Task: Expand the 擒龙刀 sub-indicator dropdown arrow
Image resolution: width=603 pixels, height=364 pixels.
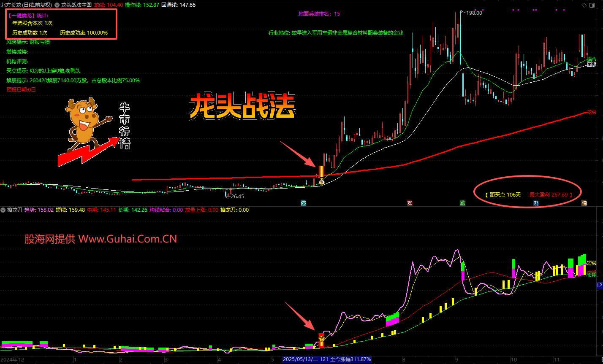Action: tap(3, 210)
